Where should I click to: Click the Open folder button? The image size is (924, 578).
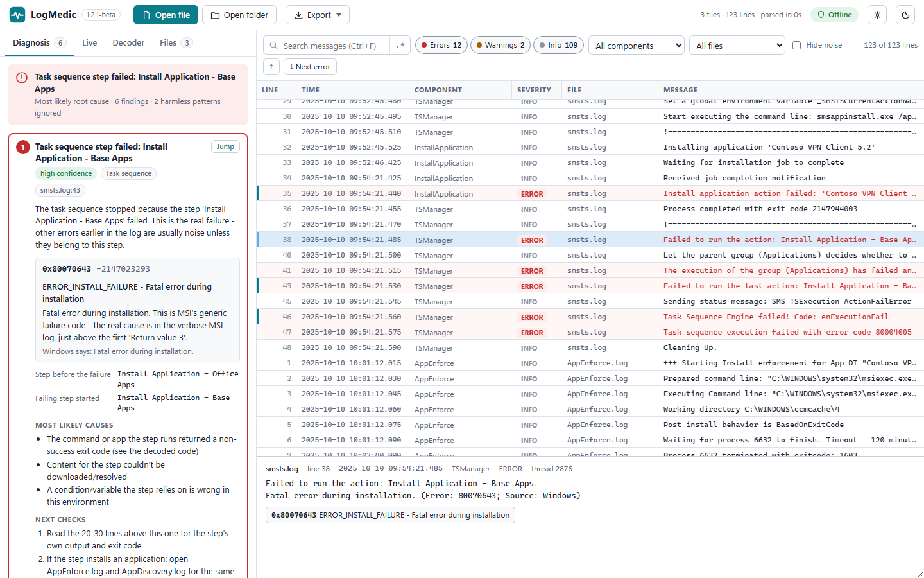coord(239,15)
